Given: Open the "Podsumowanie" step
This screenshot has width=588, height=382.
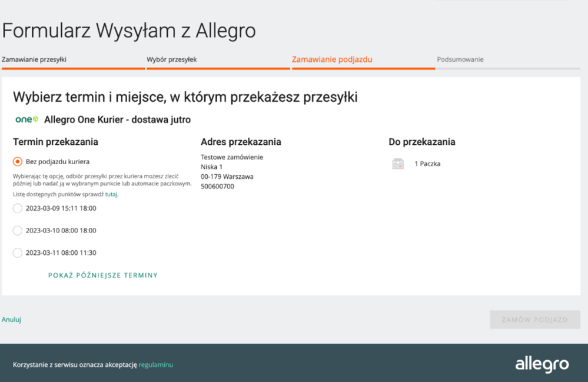Looking at the screenshot, I should [460, 59].
